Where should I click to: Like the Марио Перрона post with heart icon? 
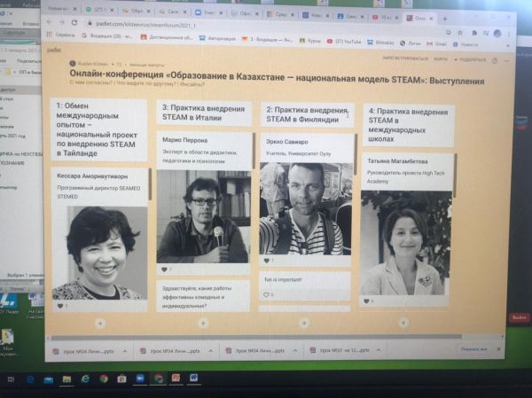pos(163,269)
